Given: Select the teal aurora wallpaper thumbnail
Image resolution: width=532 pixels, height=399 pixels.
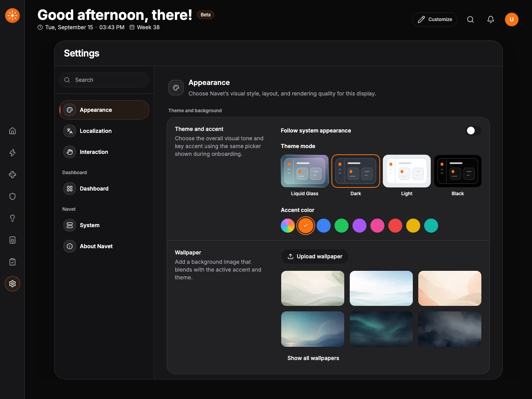Looking at the screenshot, I should click(x=381, y=329).
